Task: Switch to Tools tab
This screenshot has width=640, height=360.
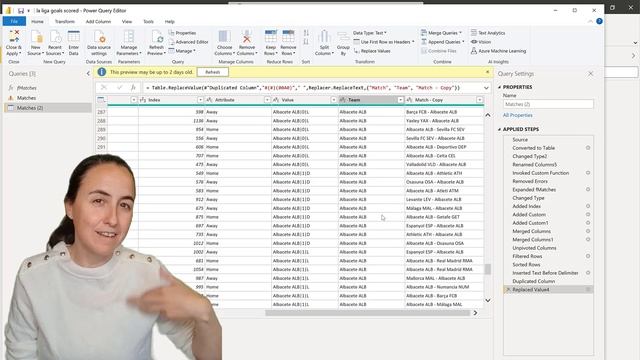Action: 148,21
